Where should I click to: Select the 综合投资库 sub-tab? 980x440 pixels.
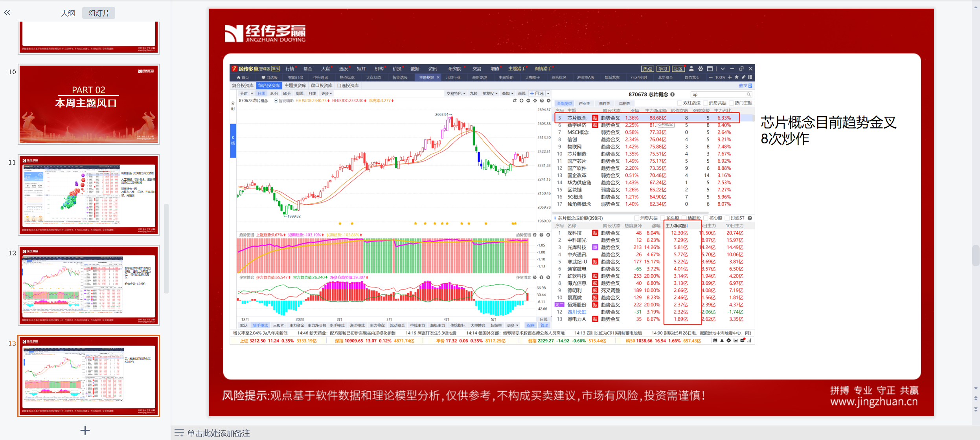point(269,85)
